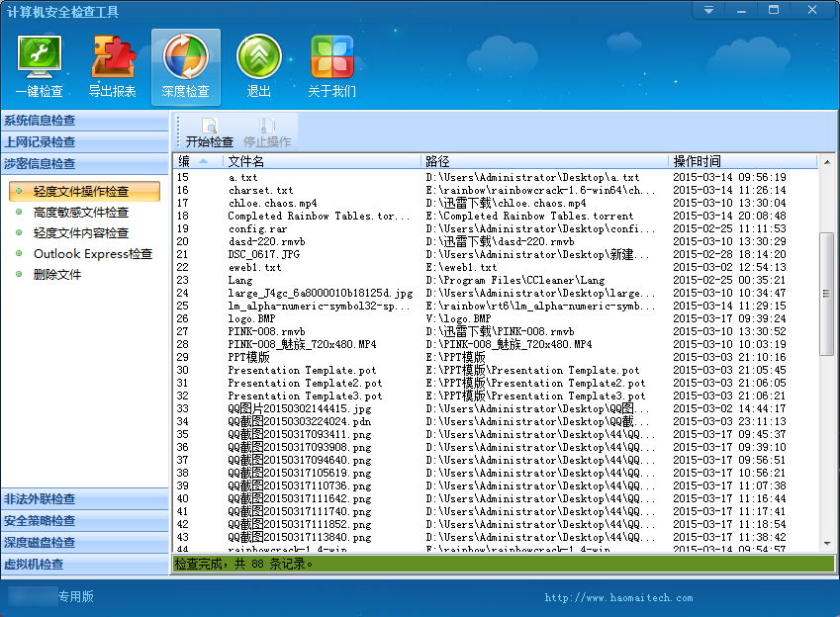Switch to 非法外联检查 section
840x617 pixels.
click(85, 499)
